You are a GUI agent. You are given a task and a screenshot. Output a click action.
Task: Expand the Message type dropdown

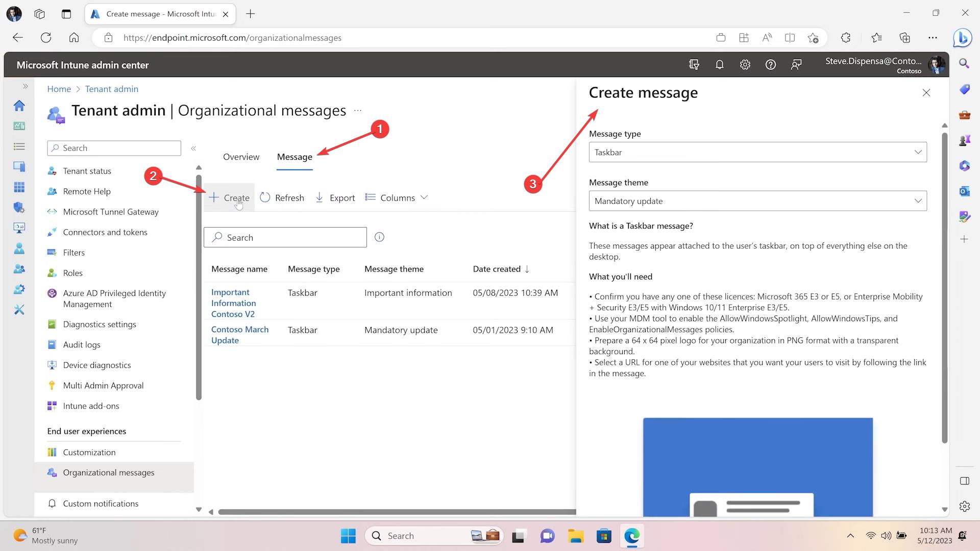click(757, 152)
